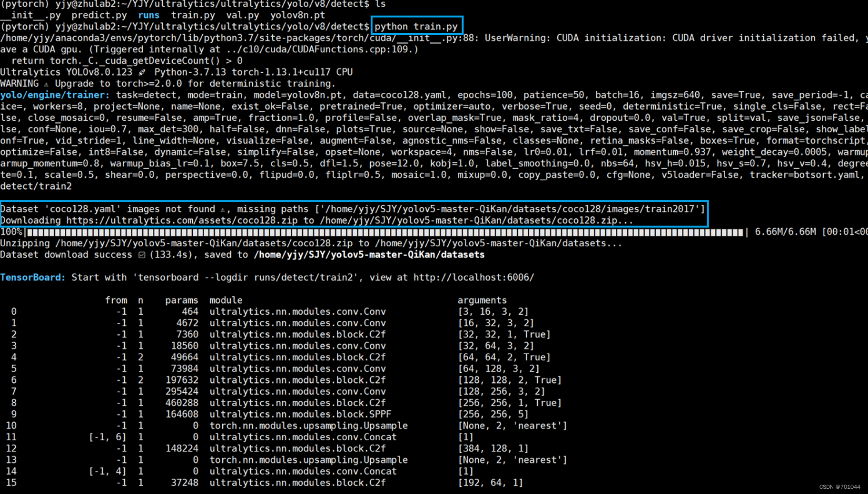Click the 'TensorBoard:' label
The height and width of the screenshot is (494, 868).
33,277
